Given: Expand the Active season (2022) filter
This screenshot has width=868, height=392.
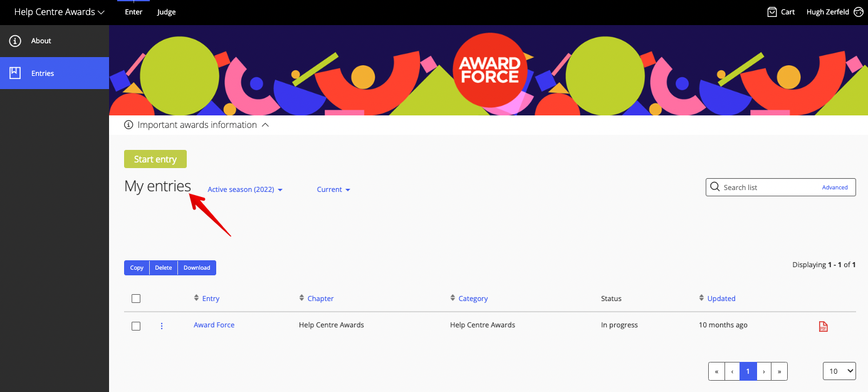Looking at the screenshot, I should tap(245, 189).
